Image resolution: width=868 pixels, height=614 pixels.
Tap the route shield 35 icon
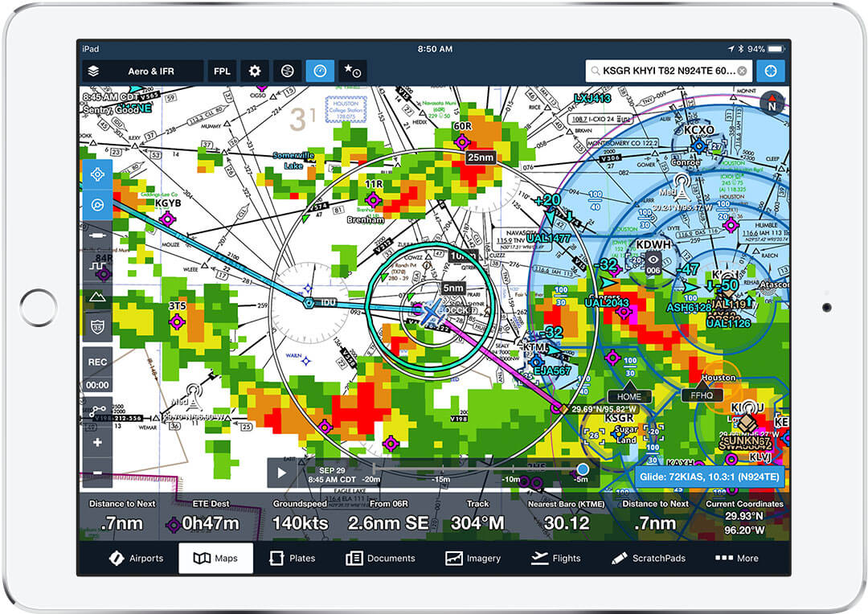[x=97, y=326]
